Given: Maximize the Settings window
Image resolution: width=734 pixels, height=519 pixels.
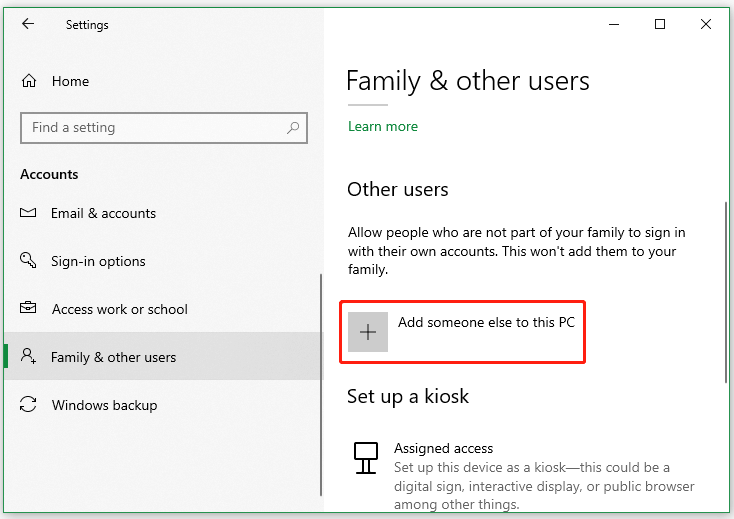Looking at the screenshot, I should point(660,24).
